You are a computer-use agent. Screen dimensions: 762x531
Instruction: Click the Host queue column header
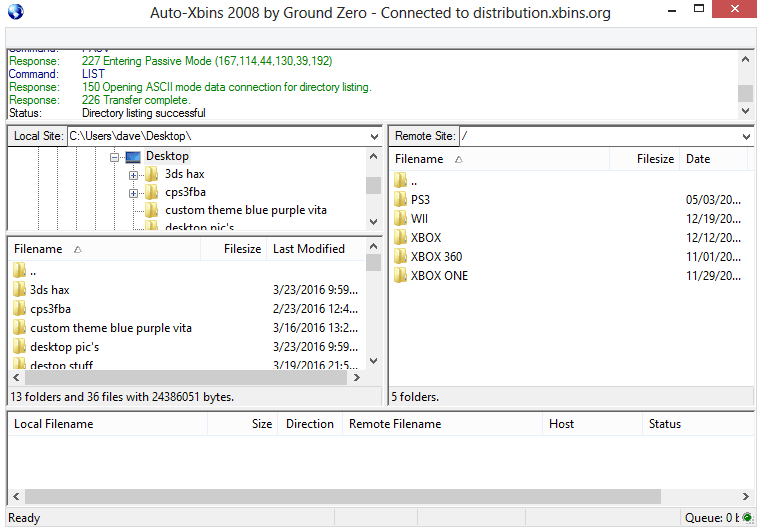pyautogui.click(x=592, y=424)
